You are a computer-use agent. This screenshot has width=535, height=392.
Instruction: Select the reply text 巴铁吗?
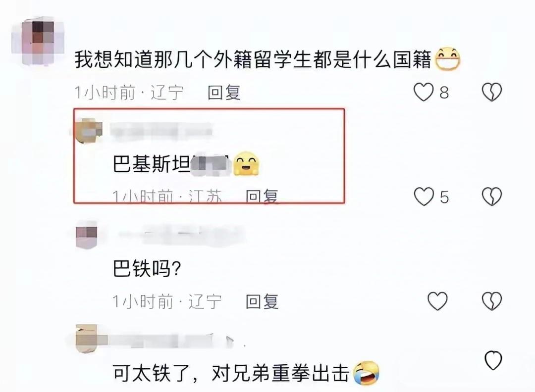click(x=146, y=269)
